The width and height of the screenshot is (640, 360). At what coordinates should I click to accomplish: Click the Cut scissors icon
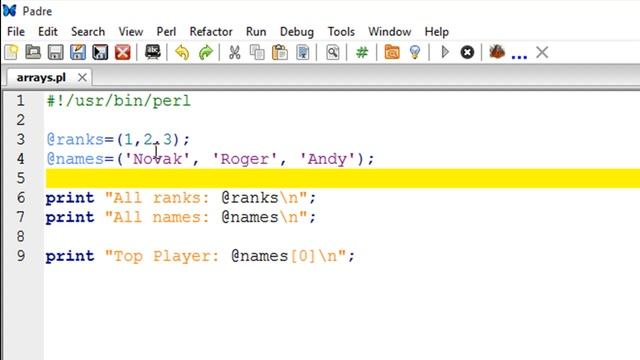click(235, 53)
